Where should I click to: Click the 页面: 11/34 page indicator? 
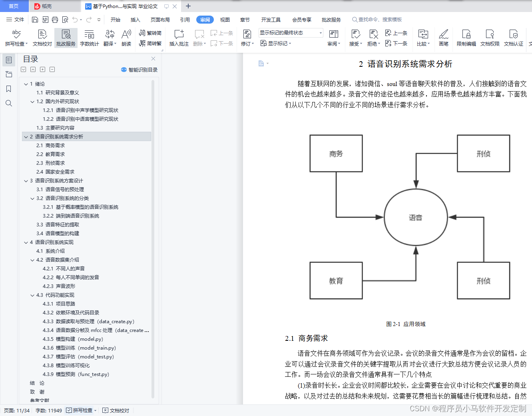pos(17,410)
